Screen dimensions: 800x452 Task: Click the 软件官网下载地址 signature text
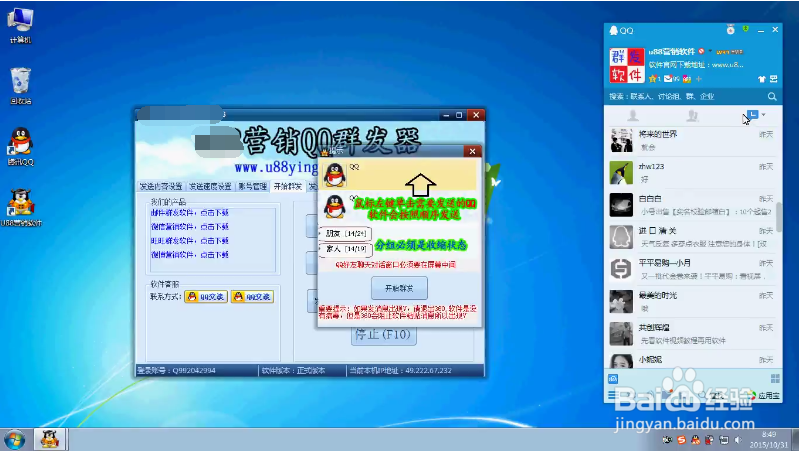[696, 65]
